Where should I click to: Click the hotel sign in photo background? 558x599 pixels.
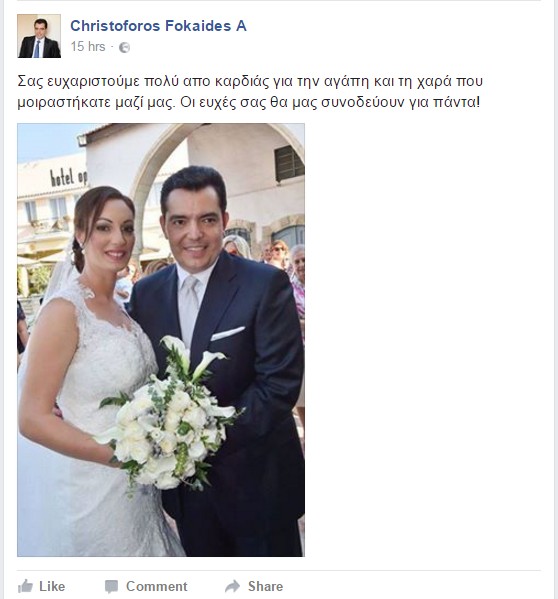coord(69,177)
